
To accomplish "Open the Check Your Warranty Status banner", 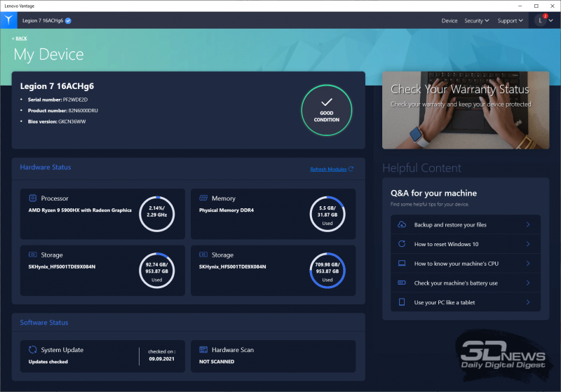I will (466, 110).
